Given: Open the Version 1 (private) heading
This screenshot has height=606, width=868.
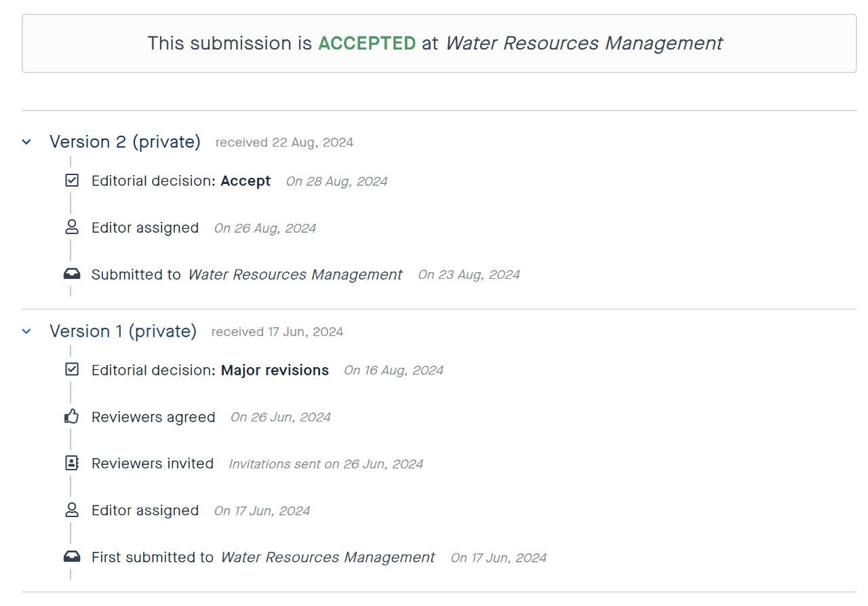Looking at the screenshot, I should (123, 331).
